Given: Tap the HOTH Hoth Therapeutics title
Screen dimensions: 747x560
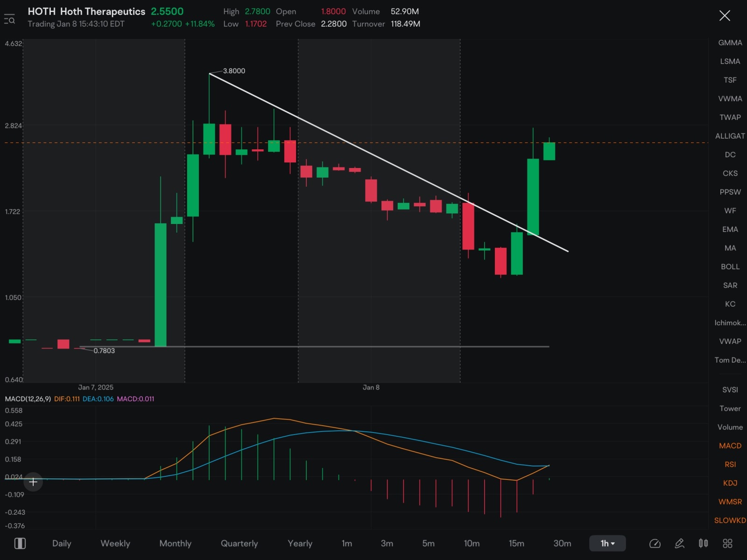Looking at the screenshot, I should click(86, 12).
